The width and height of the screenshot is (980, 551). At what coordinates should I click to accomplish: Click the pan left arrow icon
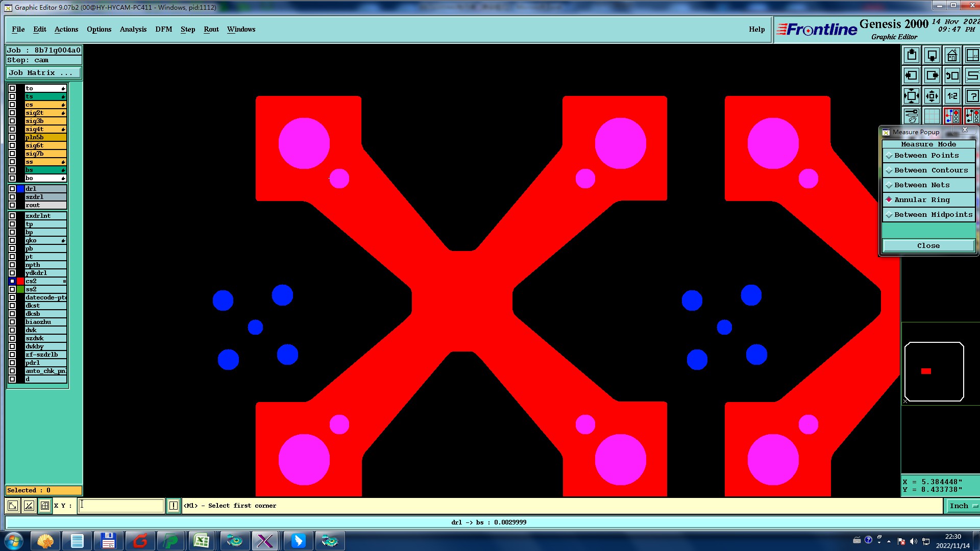pyautogui.click(x=912, y=76)
